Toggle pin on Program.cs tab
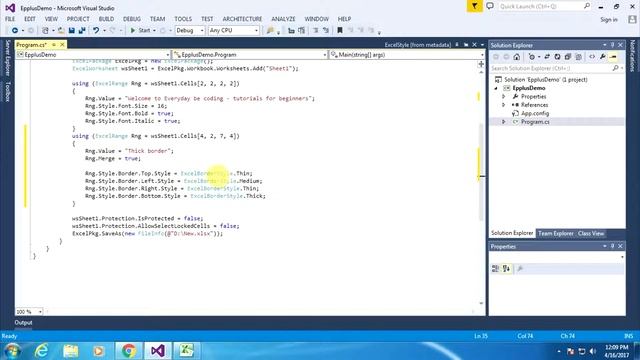This screenshot has height=360, width=640. (x=54, y=44)
